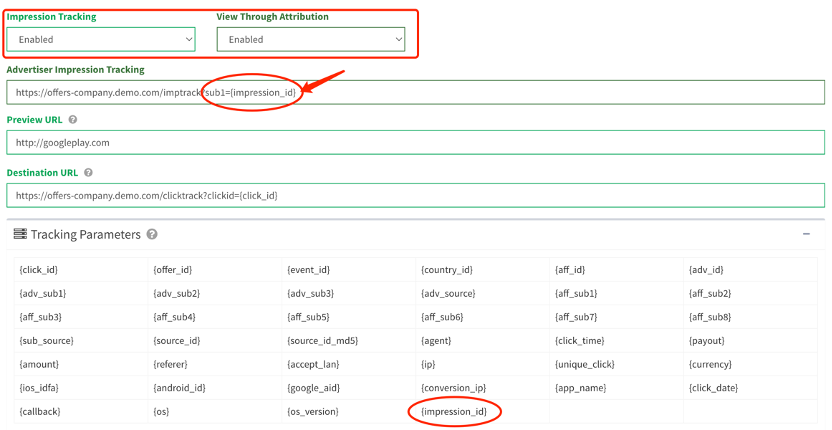832x430 pixels.
Task: Open the View Through Attribution dropdown
Action: tap(311, 39)
